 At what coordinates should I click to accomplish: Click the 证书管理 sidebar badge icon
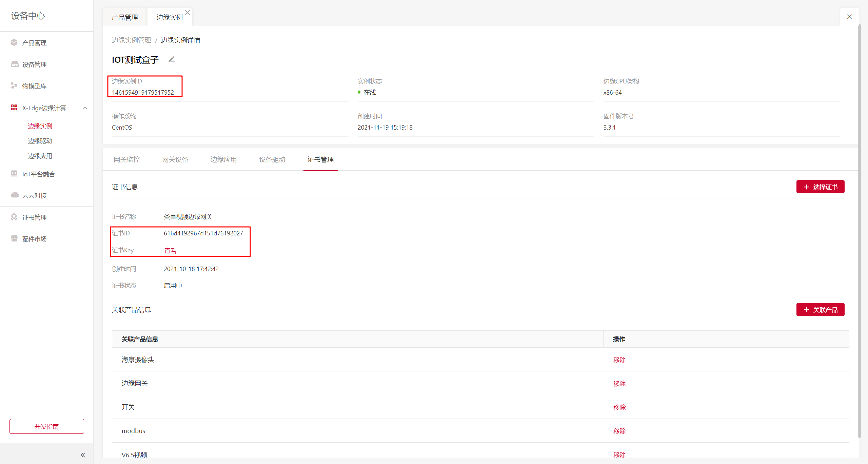[x=14, y=217]
